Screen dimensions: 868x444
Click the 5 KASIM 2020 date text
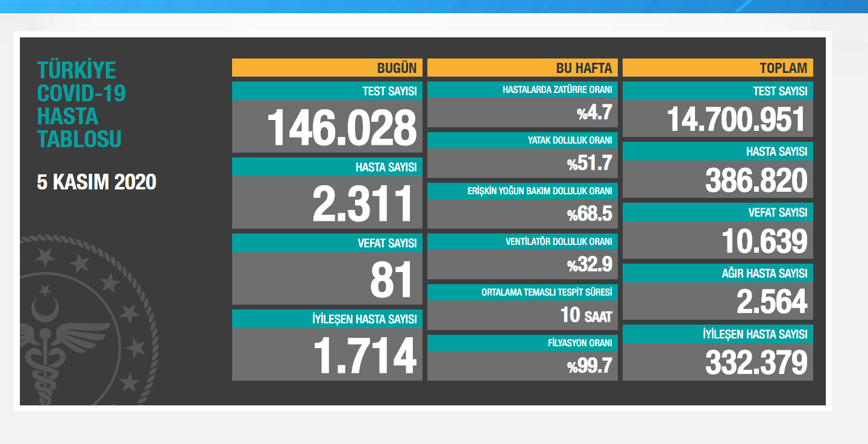(x=96, y=182)
